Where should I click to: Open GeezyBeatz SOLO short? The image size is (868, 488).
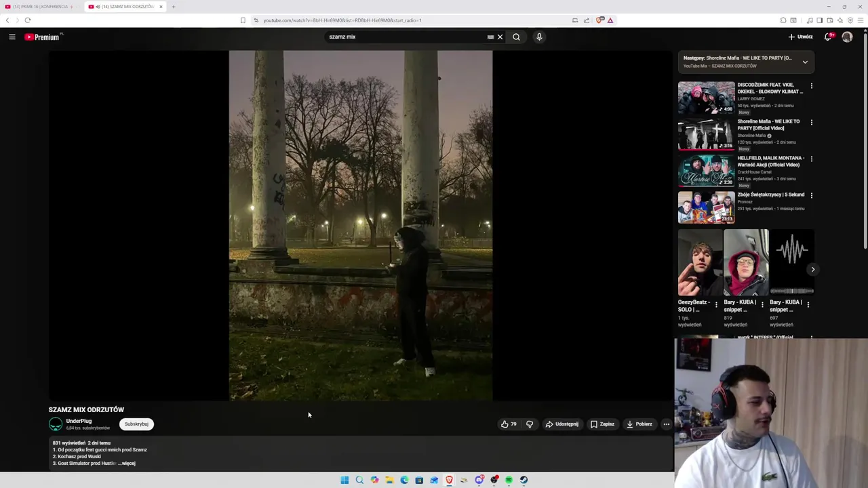[x=700, y=262]
